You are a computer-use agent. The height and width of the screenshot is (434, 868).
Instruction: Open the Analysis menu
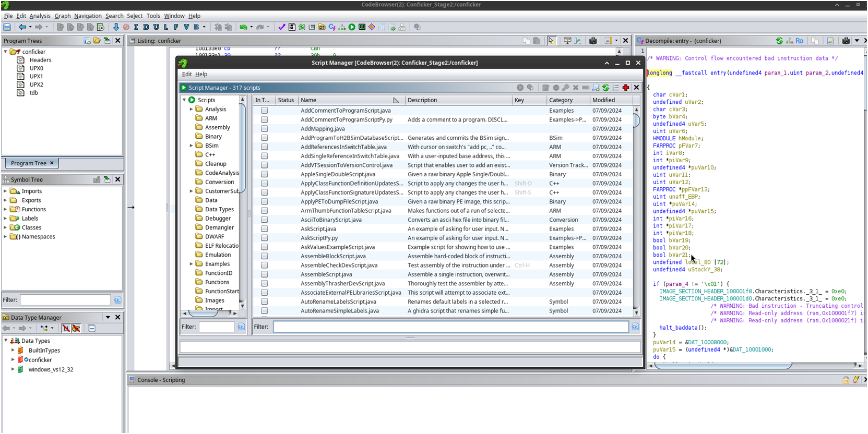tap(40, 16)
